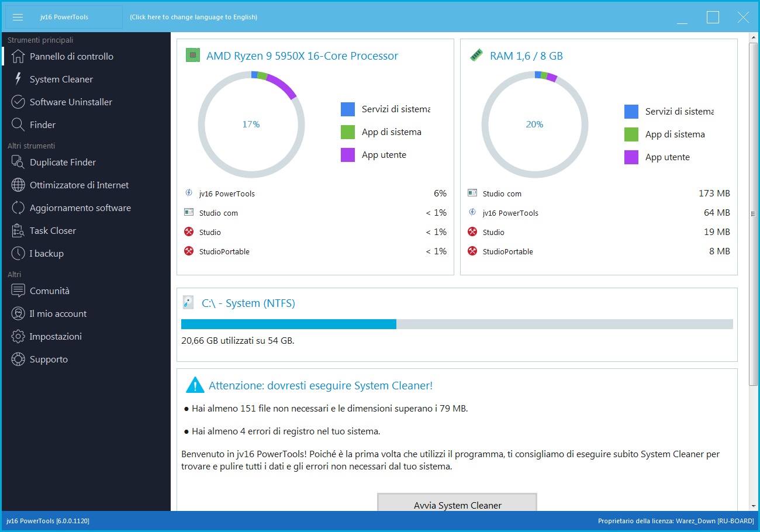Go to Duplicate Finder tool
Viewport: 760px width, 532px height.
[x=86, y=162]
